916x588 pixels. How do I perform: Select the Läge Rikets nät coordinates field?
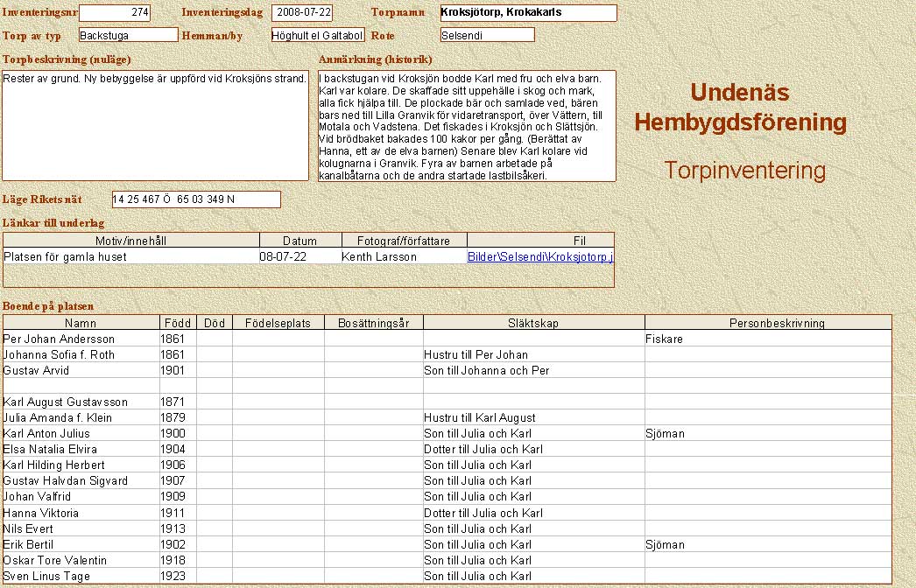[196, 199]
